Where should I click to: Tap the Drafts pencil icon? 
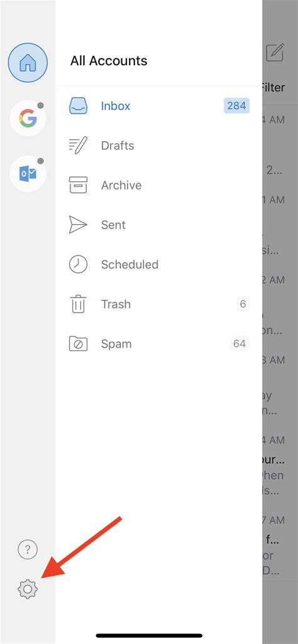(78, 146)
